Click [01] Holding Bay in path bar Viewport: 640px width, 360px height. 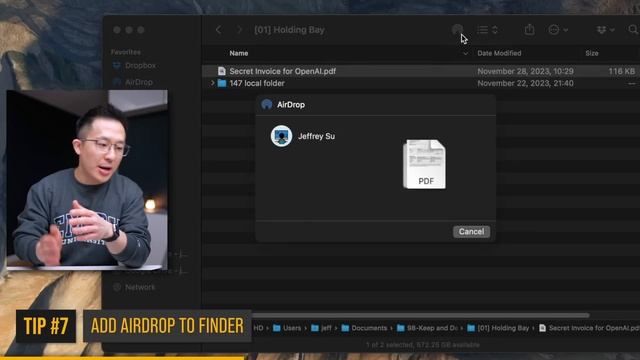498,328
